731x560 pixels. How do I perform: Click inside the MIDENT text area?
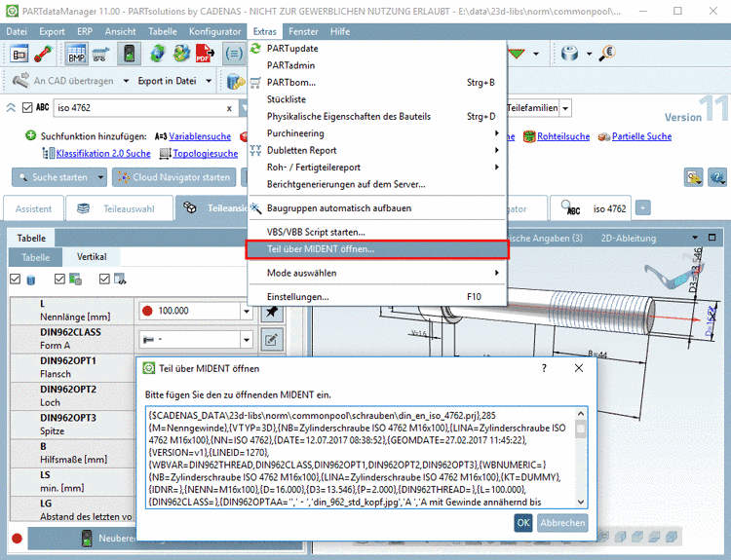(x=362, y=458)
